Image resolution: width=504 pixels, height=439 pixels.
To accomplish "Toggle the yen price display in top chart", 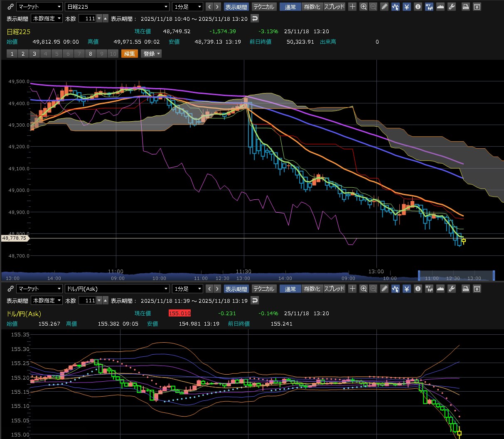I will tap(407, 7).
